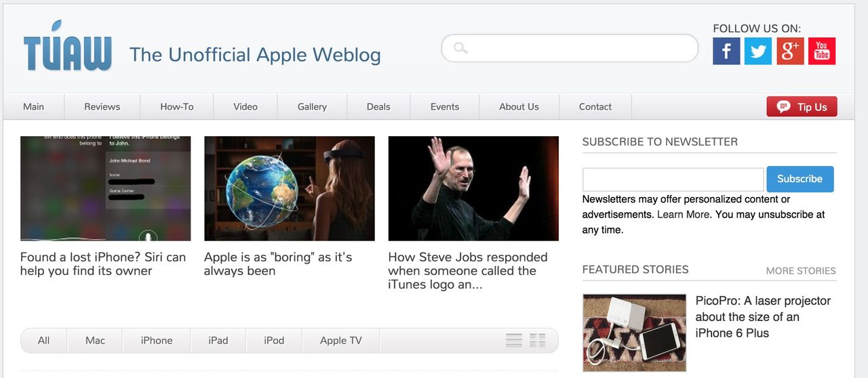
Task: Open the Events nav item
Action: [x=445, y=106]
